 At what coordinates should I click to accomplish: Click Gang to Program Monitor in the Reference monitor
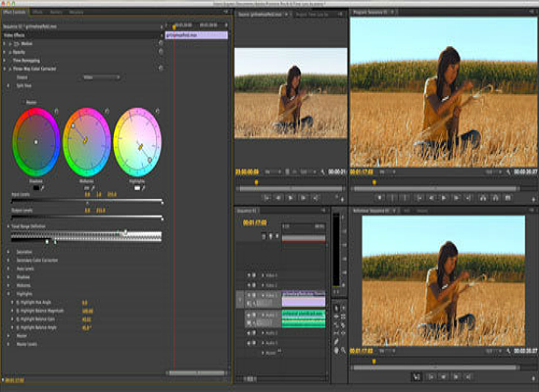pos(416,377)
